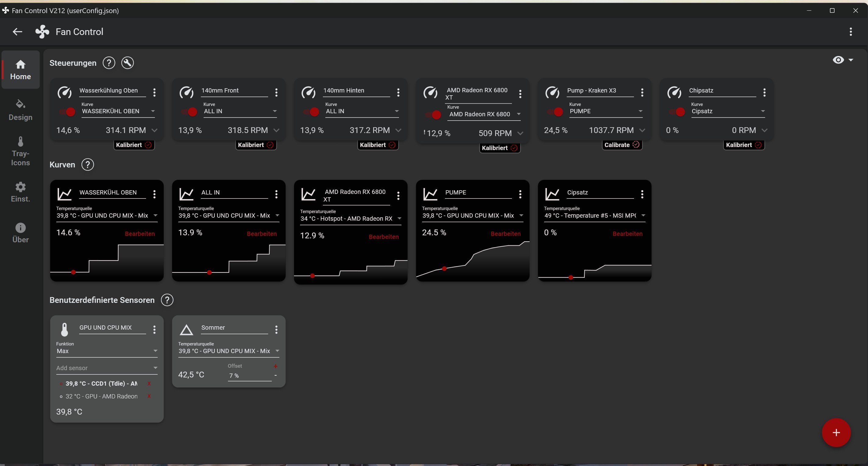Open visibility eye dropdown at top right
Image resolution: width=868 pixels, height=466 pixels.
pos(843,60)
